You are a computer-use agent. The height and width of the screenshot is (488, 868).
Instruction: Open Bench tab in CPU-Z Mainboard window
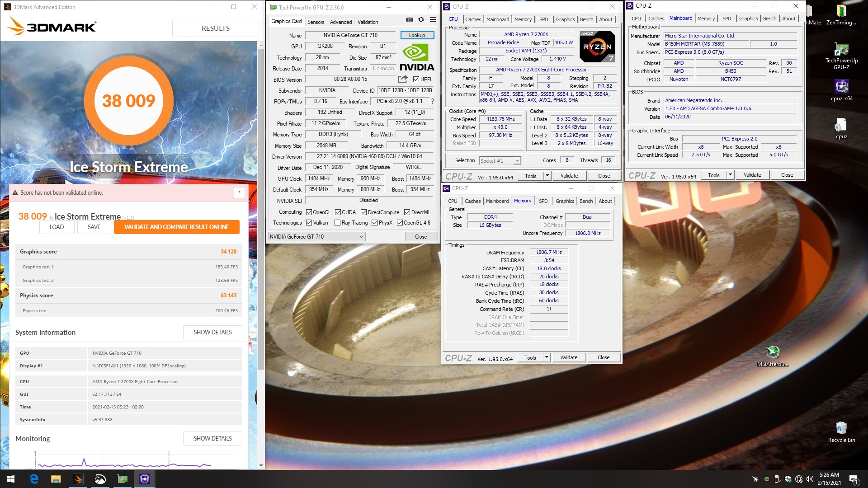[x=769, y=18]
